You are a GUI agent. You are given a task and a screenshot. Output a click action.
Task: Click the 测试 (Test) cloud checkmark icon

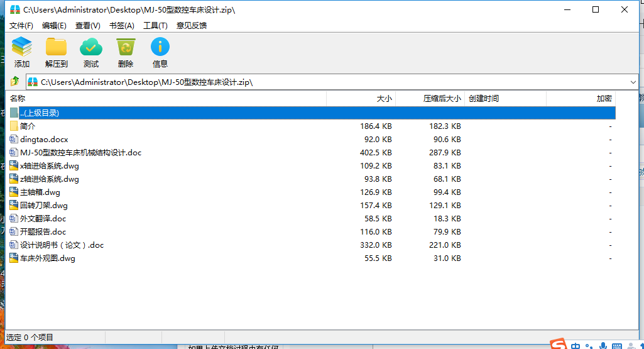click(x=90, y=47)
